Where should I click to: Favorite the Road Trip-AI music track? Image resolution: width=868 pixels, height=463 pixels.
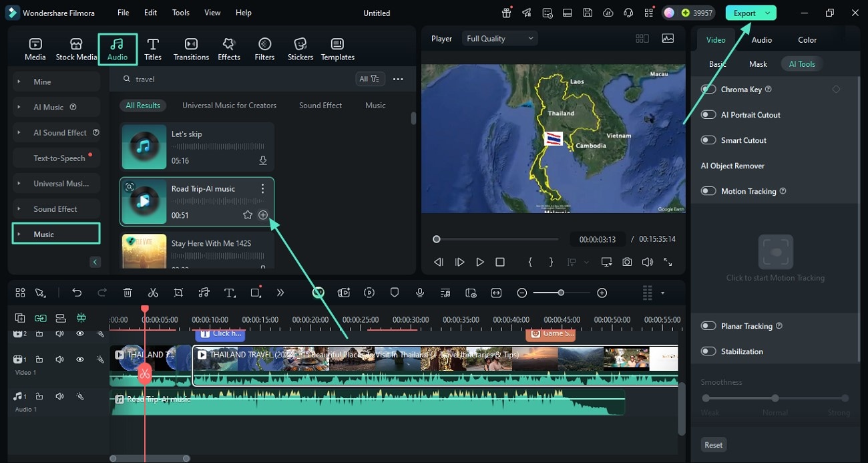coord(248,215)
